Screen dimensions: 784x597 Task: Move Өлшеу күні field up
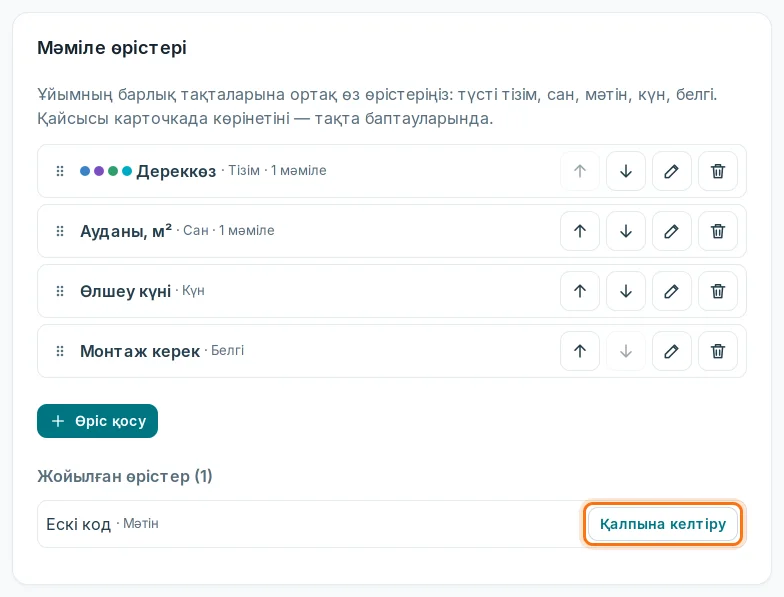pos(580,291)
